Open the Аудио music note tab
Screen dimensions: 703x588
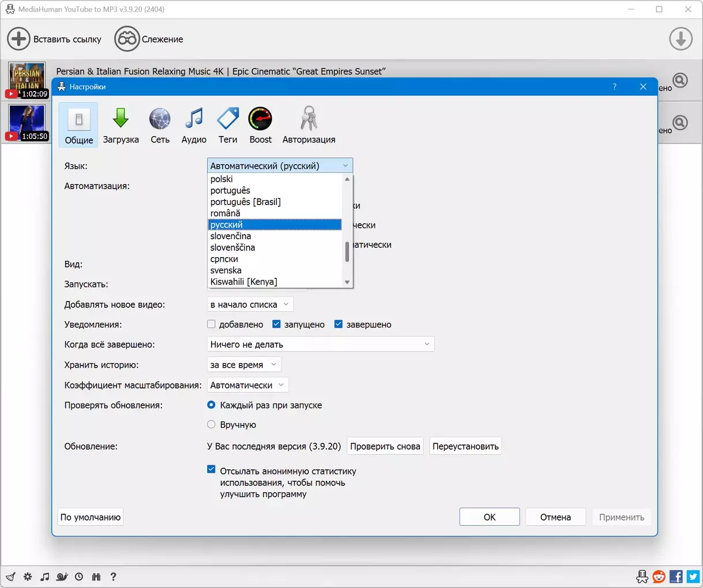(x=194, y=125)
